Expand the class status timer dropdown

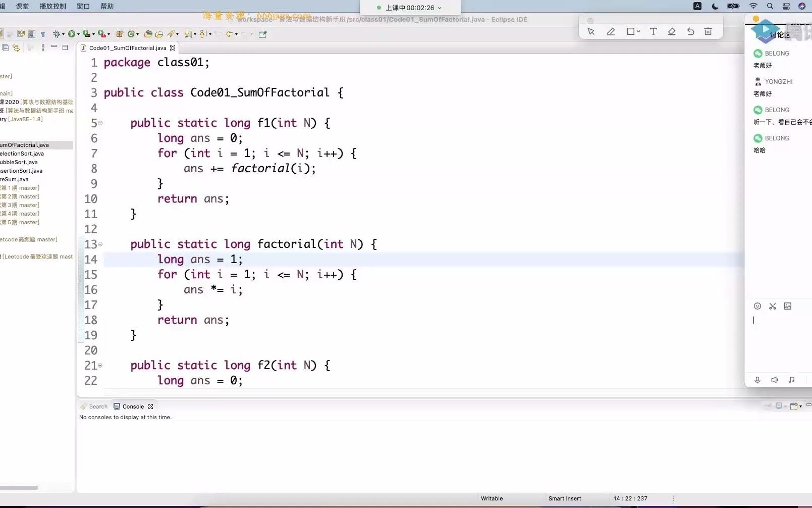click(440, 8)
